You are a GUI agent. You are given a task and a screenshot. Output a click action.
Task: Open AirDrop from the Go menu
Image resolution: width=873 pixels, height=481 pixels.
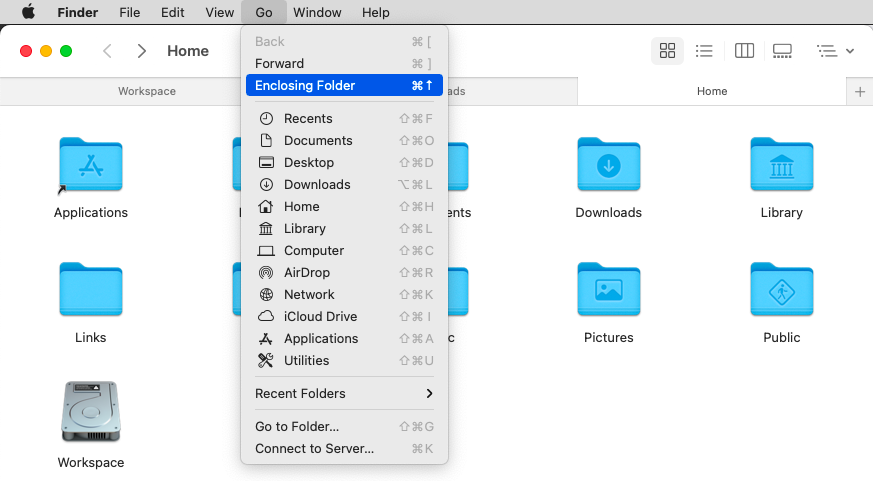(344, 272)
